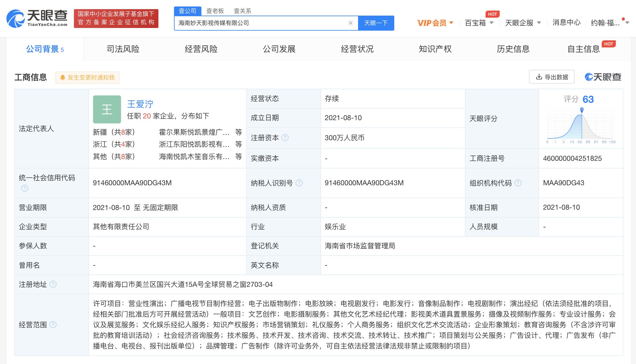The image size is (636, 364).
Task: Select the 查关系 search tab
Action: pyautogui.click(x=242, y=11)
